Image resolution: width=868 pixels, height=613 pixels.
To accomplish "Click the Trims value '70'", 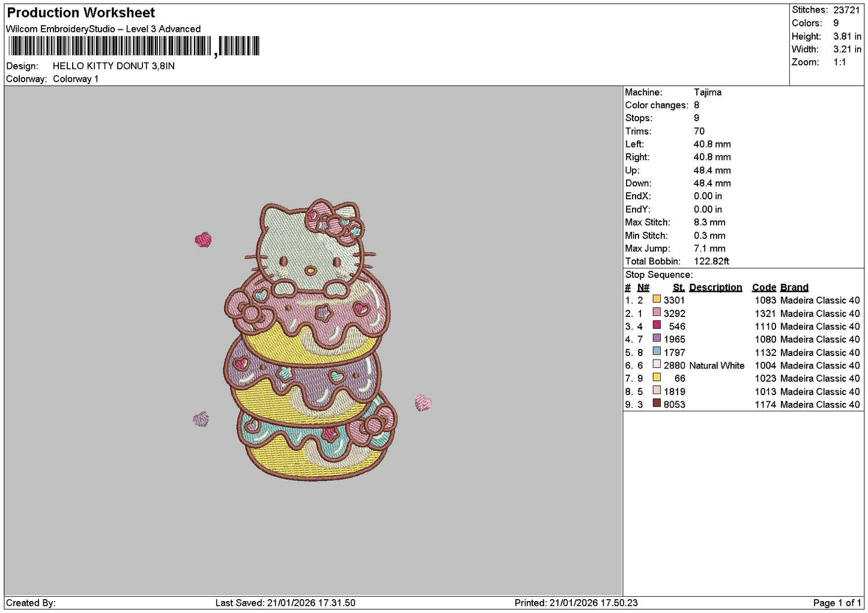I will (x=699, y=131).
